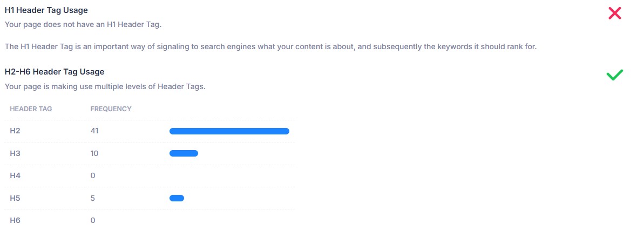Click the H1 Header Tag Usage heading

point(46,10)
